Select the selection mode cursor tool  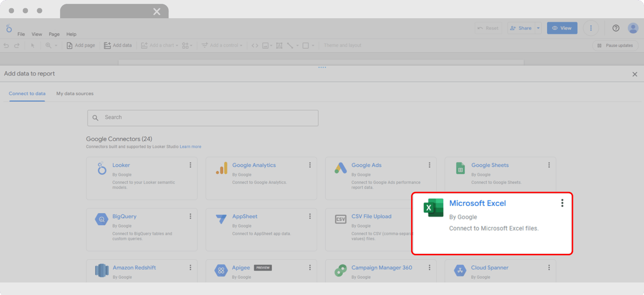tap(33, 45)
